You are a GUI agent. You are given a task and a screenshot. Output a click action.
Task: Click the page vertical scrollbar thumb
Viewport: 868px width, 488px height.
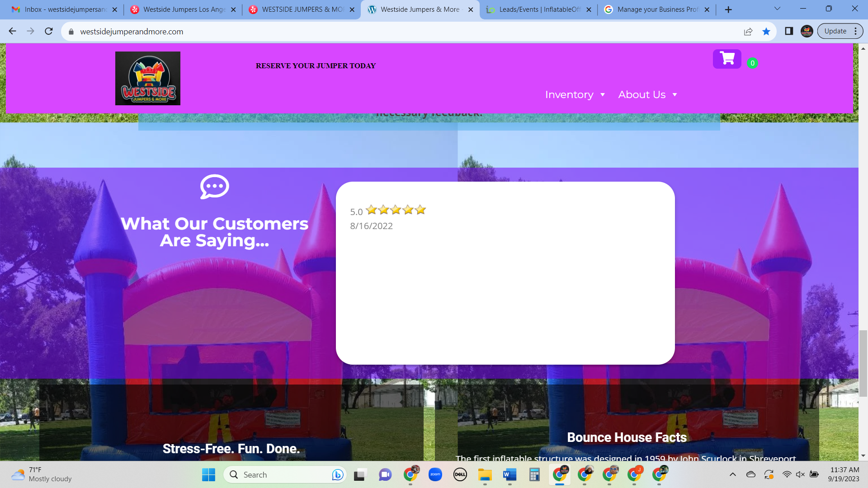pos(863,363)
